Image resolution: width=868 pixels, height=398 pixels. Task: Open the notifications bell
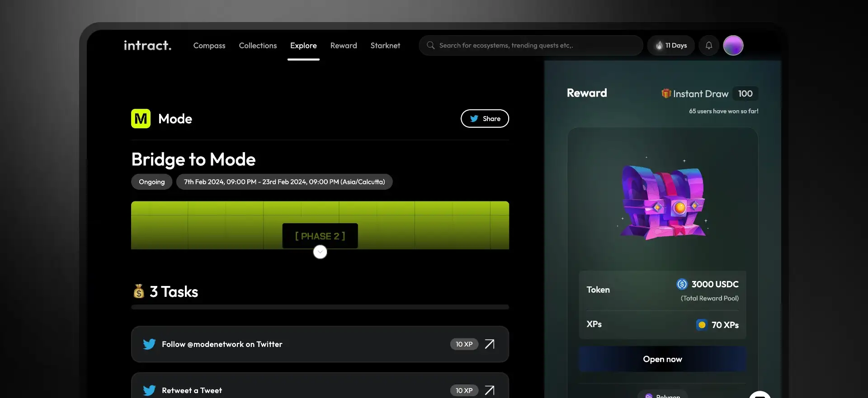pos(708,46)
